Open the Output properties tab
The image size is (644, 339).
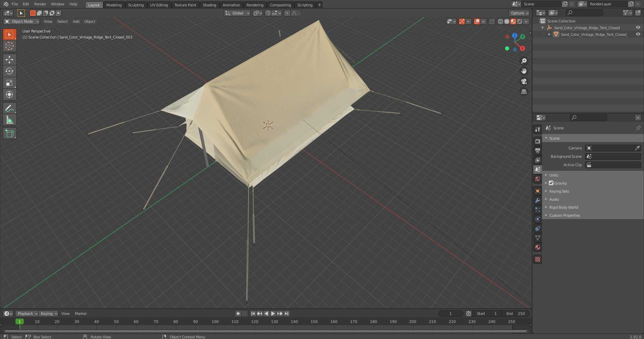pyautogui.click(x=538, y=150)
